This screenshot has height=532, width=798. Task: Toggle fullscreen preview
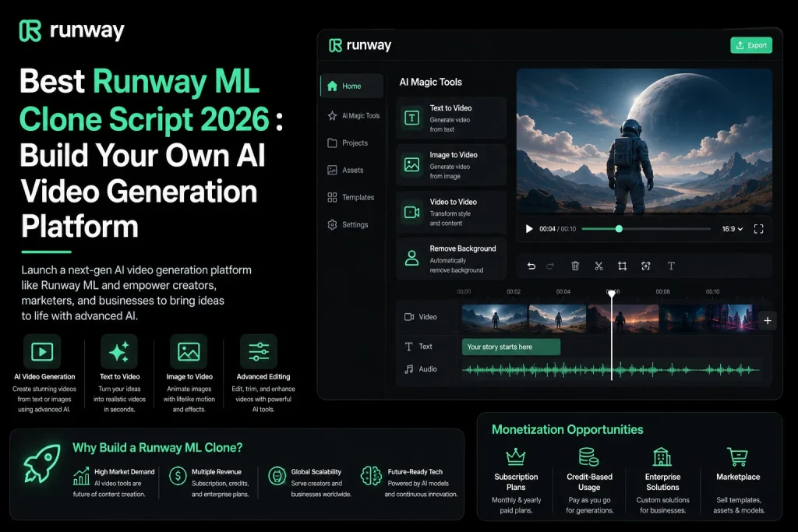(x=759, y=229)
